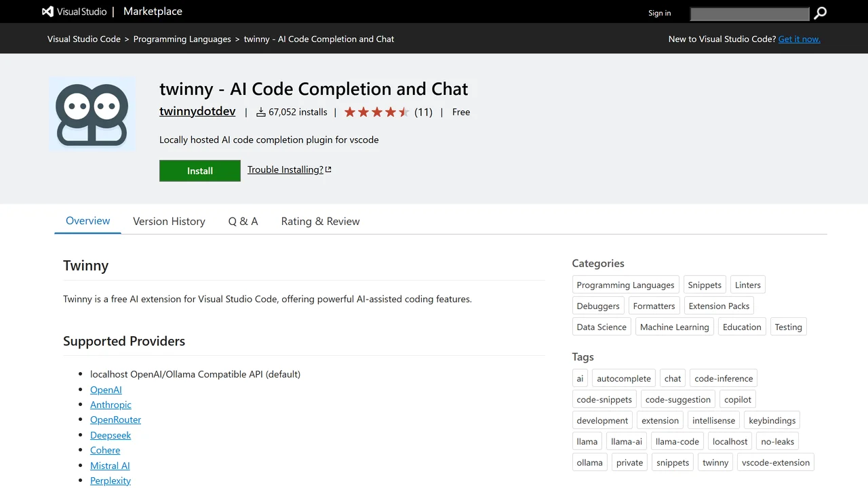Click the green Install button

[x=200, y=171]
